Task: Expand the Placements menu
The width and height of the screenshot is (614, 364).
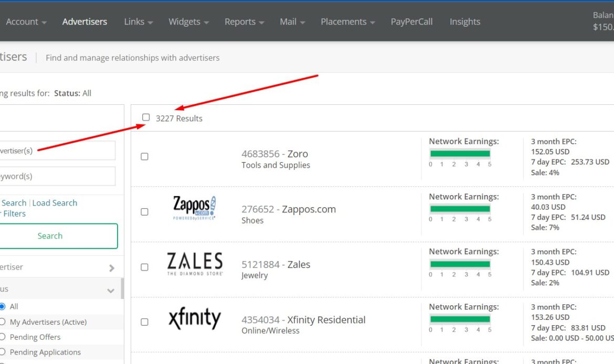Action: (348, 22)
